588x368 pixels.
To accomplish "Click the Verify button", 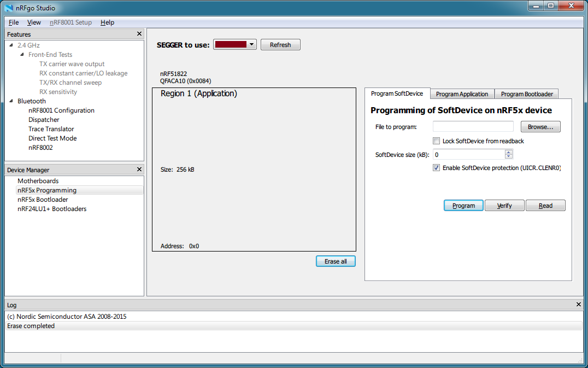I will pyautogui.click(x=504, y=206).
